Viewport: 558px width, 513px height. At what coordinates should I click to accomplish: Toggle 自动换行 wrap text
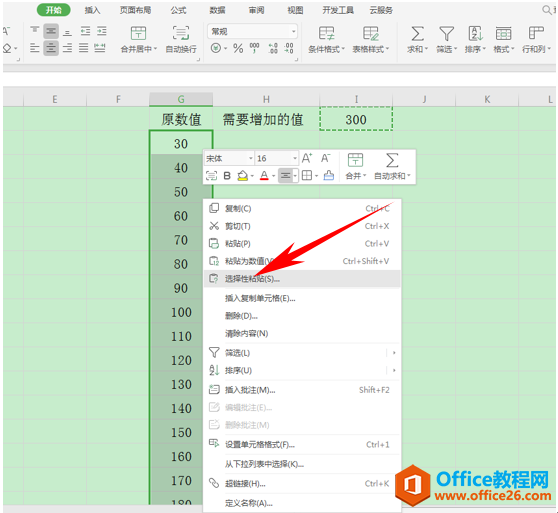click(181, 34)
